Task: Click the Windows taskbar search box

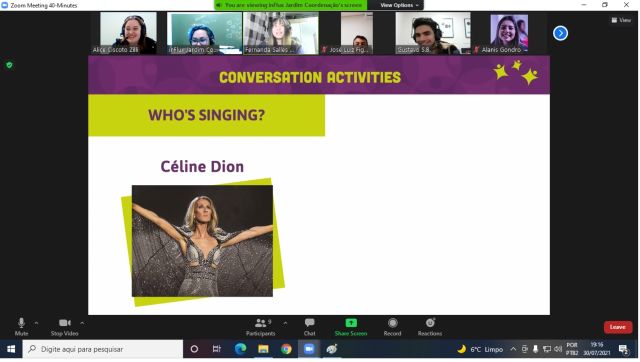Action: tap(103, 349)
